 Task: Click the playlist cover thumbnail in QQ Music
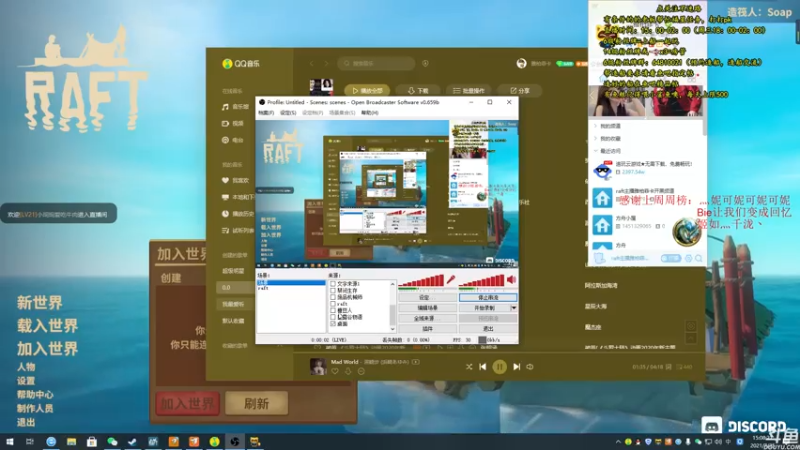321,87
